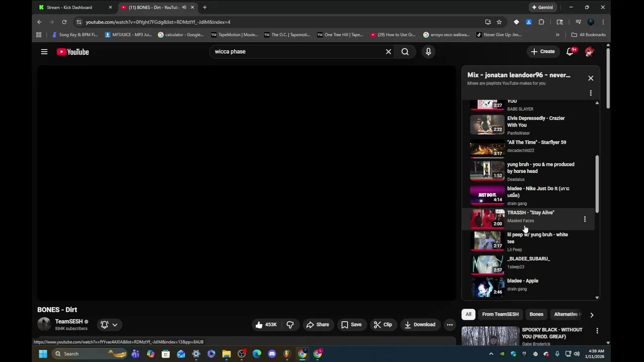Dislike the BONES - Dirt video

290,325
